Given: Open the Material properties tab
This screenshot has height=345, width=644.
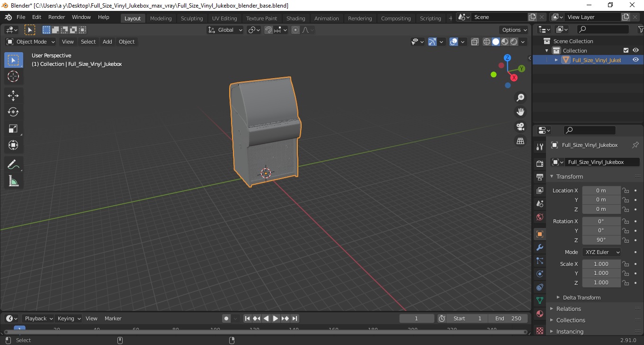Looking at the screenshot, I should 540,314.
